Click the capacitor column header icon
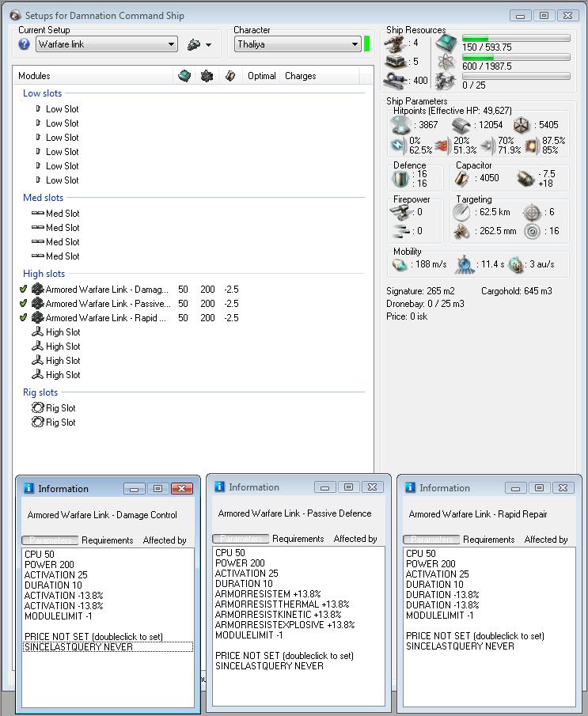588x716 pixels. pyautogui.click(x=230, y=76)
